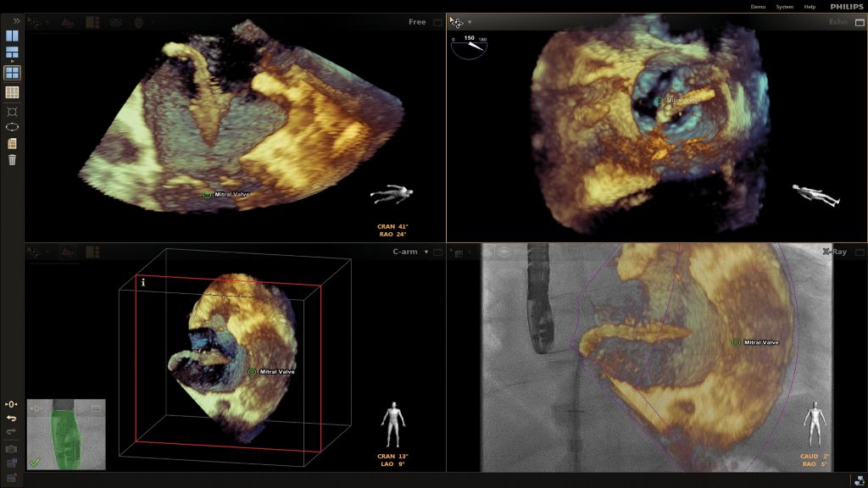Click interaction mode tool in Free view toolbar
Viewport: 868px width, 488px height.
(34, 22)
